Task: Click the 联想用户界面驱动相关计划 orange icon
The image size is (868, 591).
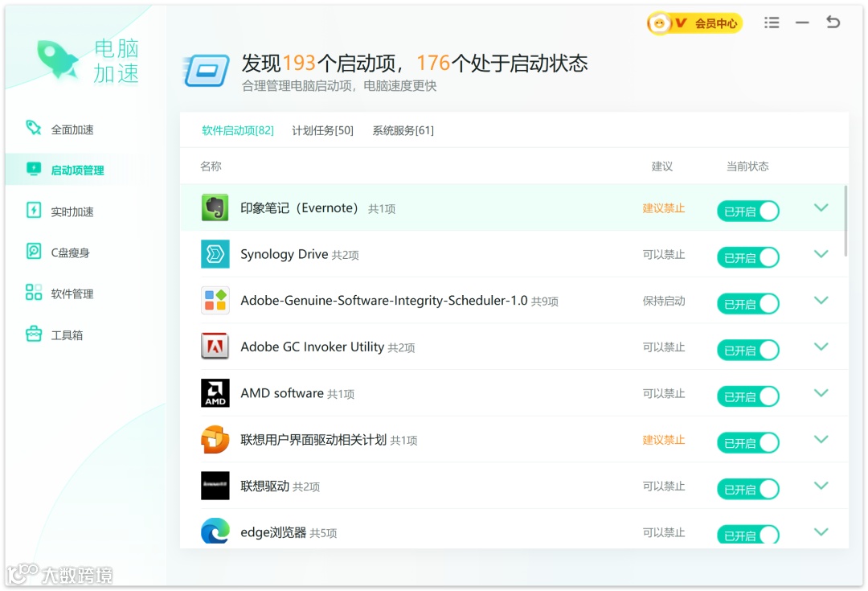Action: [215, 439]
